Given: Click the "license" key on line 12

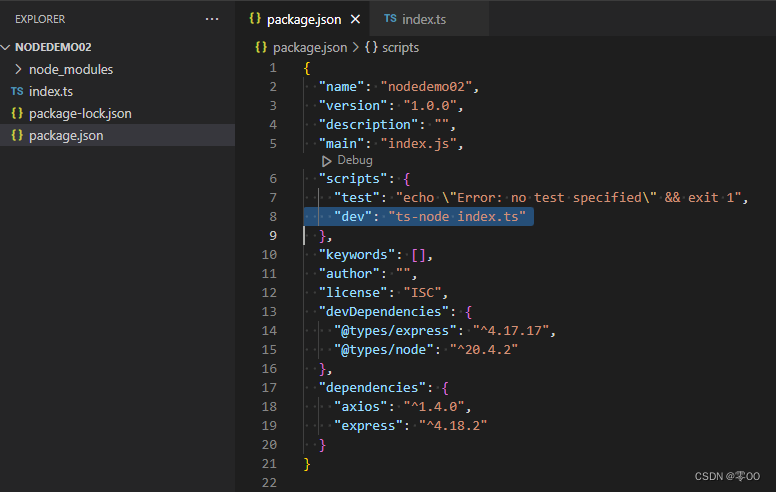Looking at the screenshot, I should pyautogui.click(x=353, y=293).
